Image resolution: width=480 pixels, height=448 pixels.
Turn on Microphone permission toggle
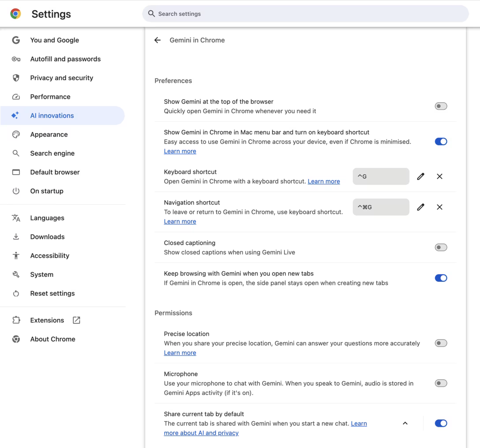click(x=441, y=383)
